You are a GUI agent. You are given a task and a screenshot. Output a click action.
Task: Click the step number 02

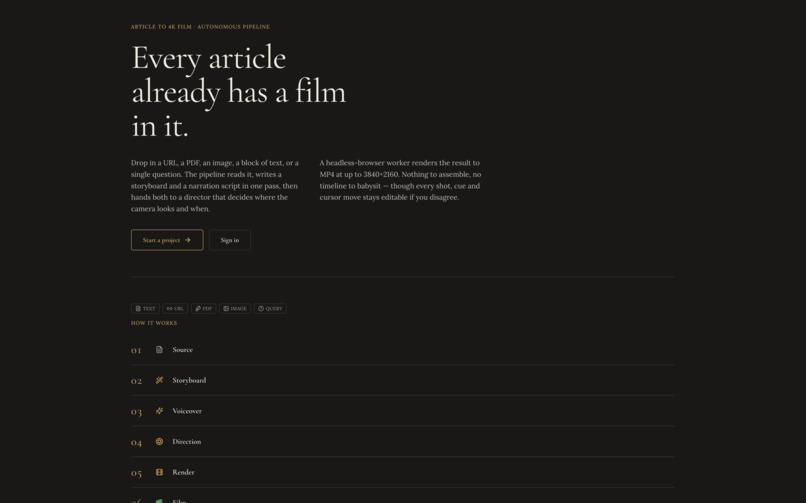136,381
